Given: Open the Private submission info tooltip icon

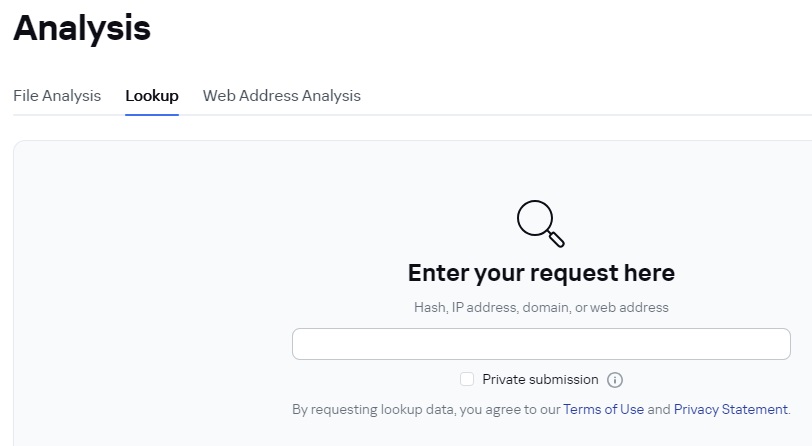Looking at the screenshot, I should click(x=615, y=380).
